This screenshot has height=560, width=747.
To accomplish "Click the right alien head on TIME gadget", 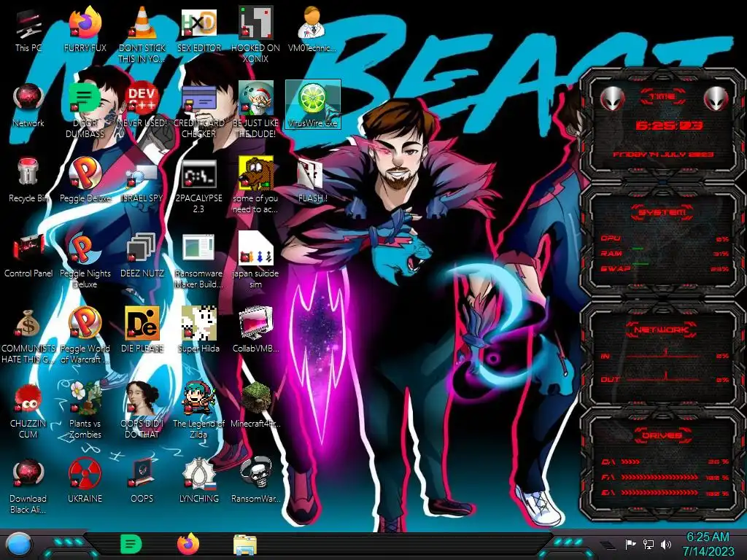I will [716, 98].
